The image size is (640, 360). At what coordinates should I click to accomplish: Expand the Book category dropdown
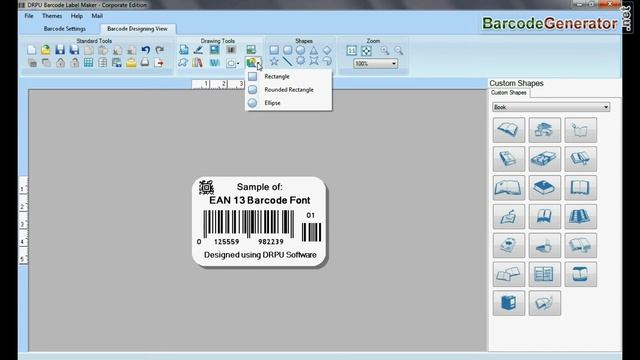606,107
